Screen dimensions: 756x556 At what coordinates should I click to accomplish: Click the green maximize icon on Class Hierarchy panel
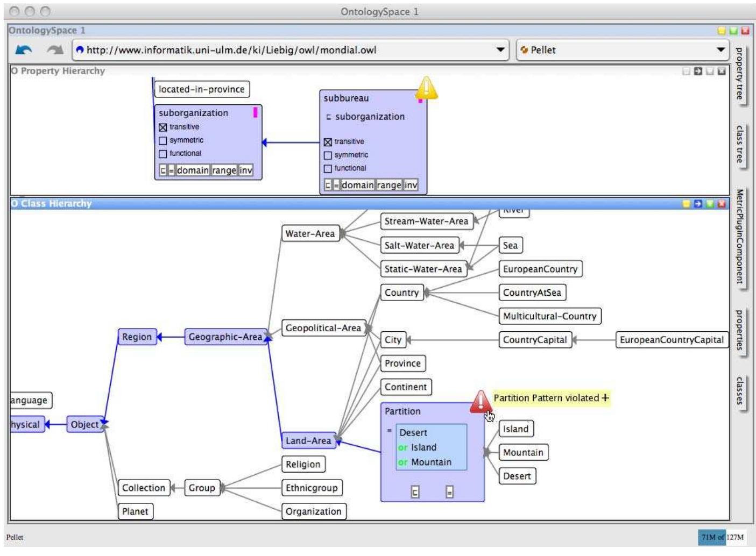pyautogui.click(x=710, y=204)
